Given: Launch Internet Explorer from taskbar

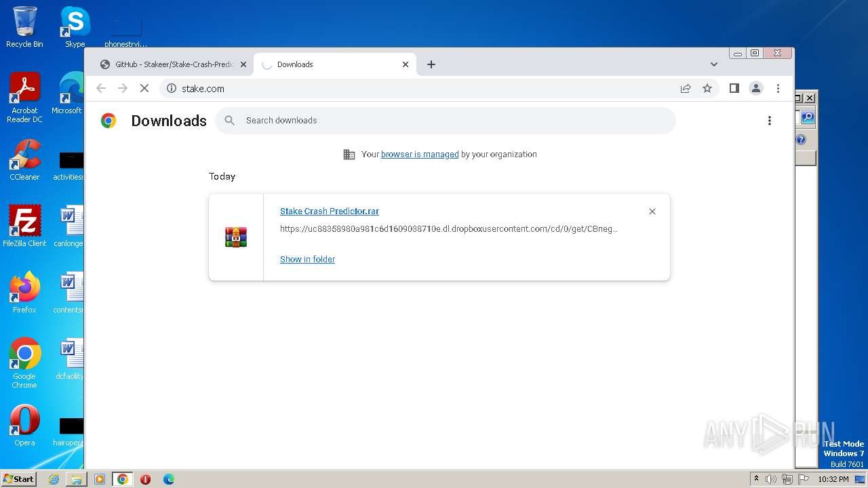Looking at the screenshot, I should point(54,479).
